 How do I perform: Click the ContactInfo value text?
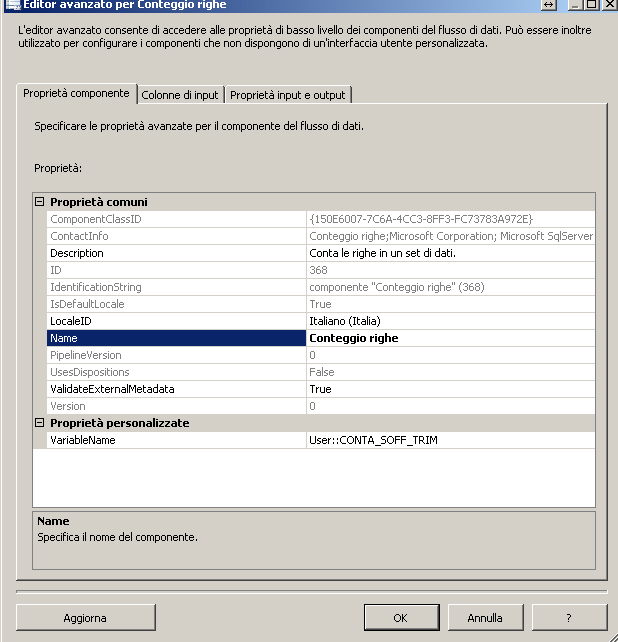[451, 236]
